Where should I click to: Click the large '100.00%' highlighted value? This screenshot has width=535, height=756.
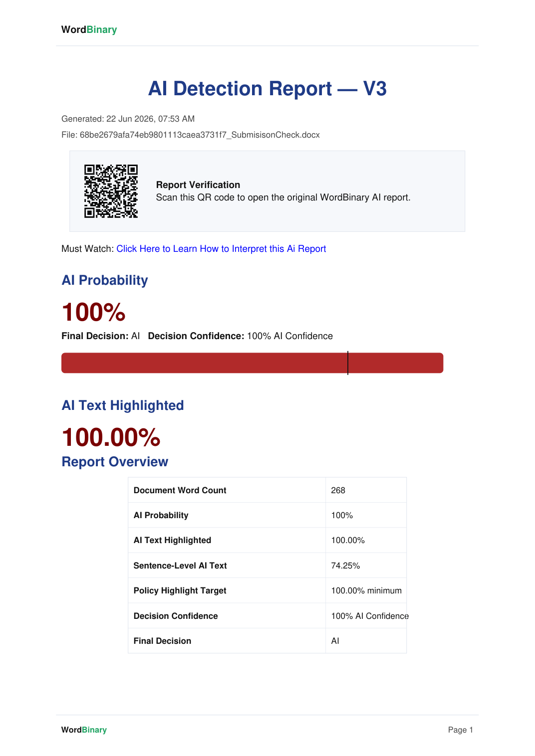pyautogui.click(x=111, y=437)
